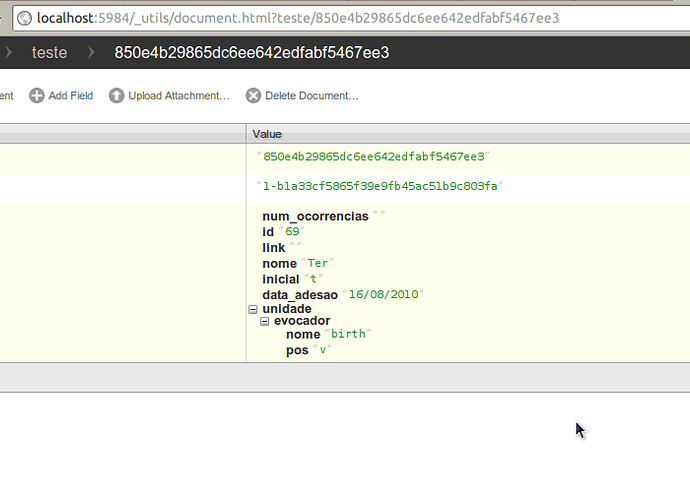Screen dimensions: 690x500
Task: Collapse the evocador tree node
Action: [x=264, y=321]
